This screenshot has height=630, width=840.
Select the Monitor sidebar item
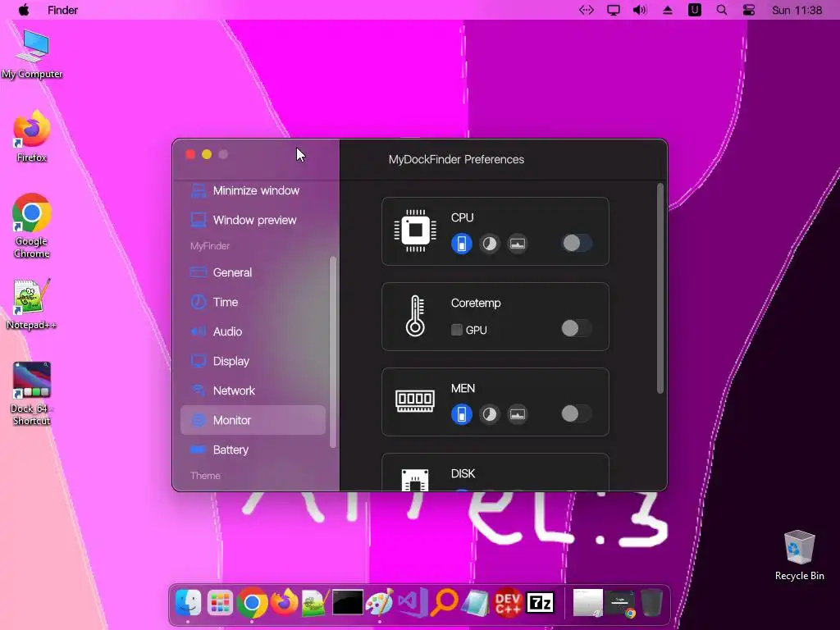tap(253, 420)
